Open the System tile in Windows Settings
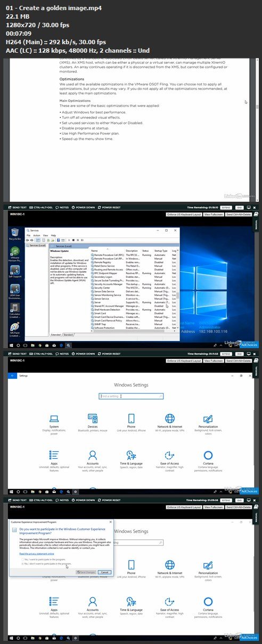This screenshot has height=644, width=262. coord(54,424)
